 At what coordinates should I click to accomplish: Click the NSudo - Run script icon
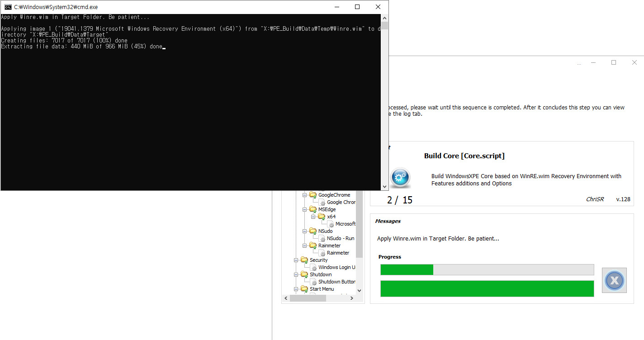[322, 238]
